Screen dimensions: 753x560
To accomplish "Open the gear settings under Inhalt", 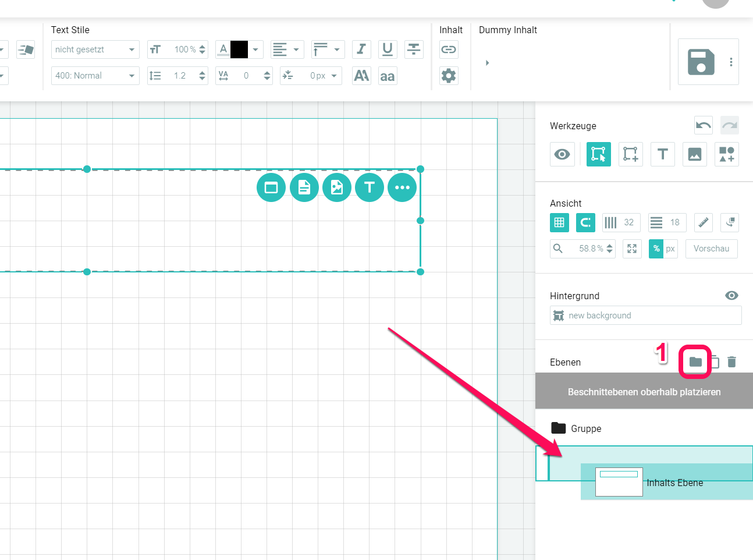I will pyautogui.click(x=449, y=76).
